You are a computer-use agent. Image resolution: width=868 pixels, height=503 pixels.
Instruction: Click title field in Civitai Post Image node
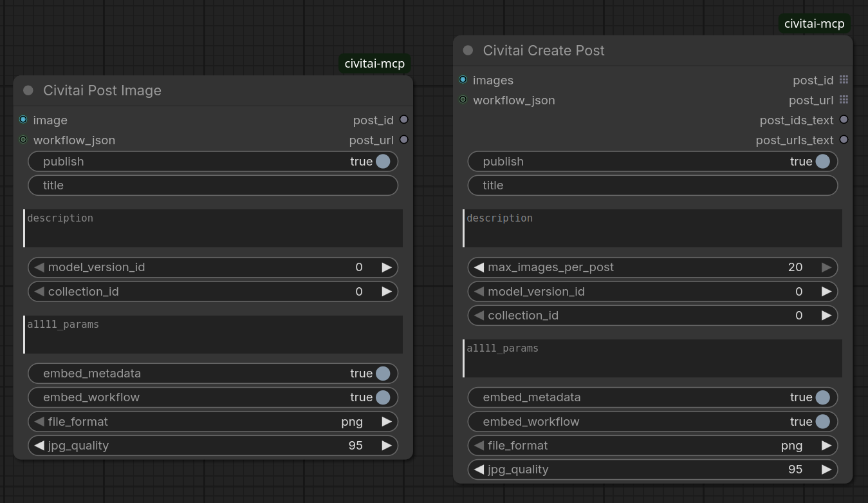(x=213, y=185)
